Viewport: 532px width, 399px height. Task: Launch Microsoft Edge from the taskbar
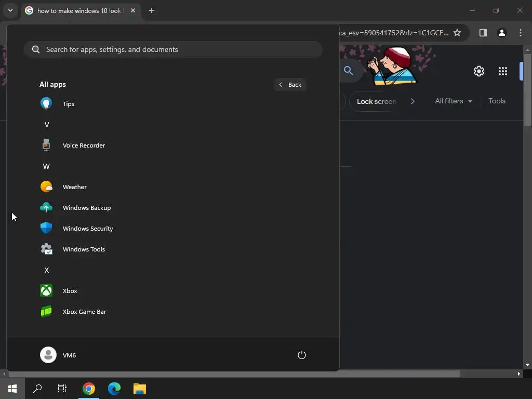click(114, 389)
